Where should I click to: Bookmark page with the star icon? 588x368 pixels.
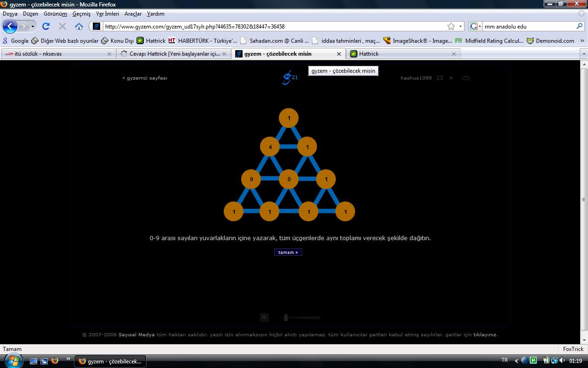click(451, 26)
